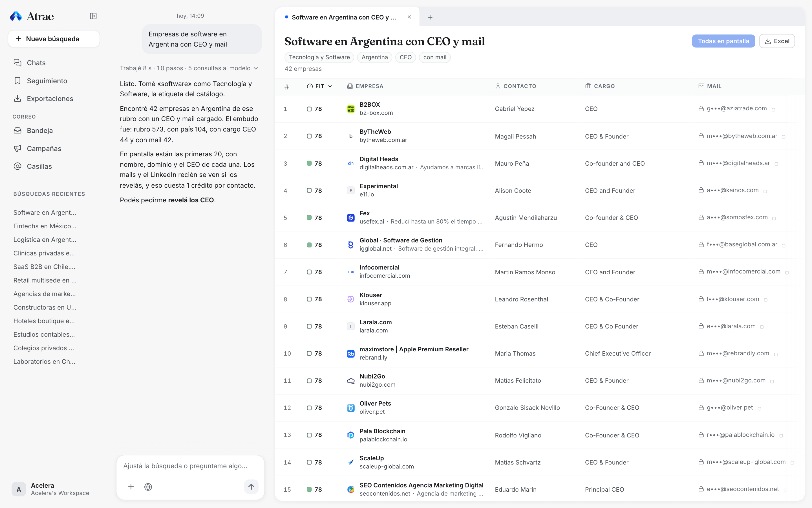Close the Software en Argentina tab

(x=409, y=17)
